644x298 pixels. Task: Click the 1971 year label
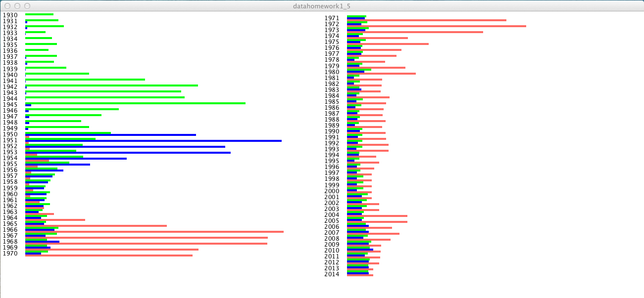coord(332,18)
